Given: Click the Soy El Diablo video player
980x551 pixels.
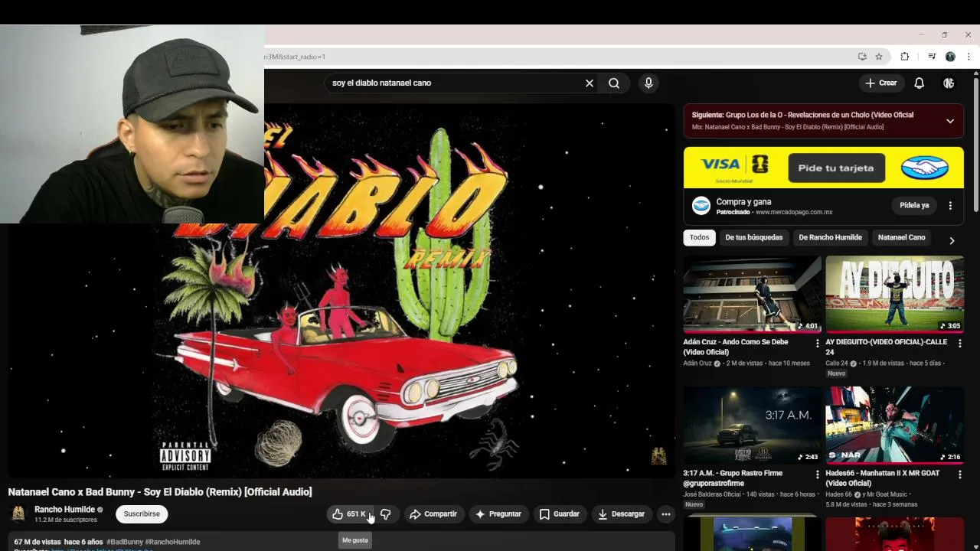Looking at the screenshot, I should pos(341,291).
